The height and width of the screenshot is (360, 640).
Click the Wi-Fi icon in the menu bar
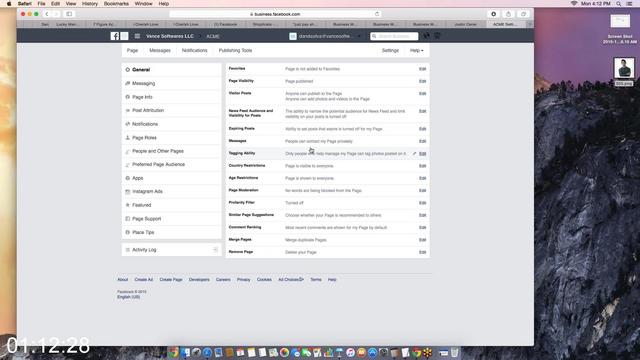tap(574, 3)
